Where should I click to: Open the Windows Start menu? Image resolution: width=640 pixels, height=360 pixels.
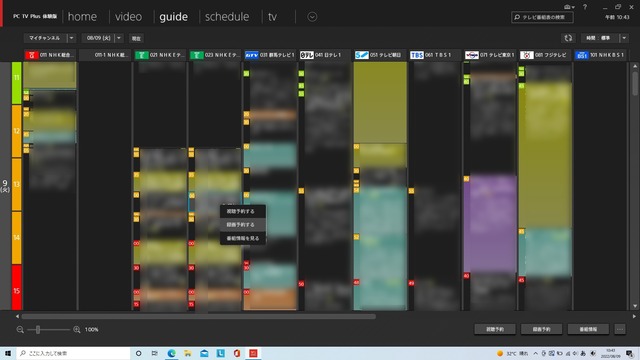pyautogui.click(x=8, y=353)
